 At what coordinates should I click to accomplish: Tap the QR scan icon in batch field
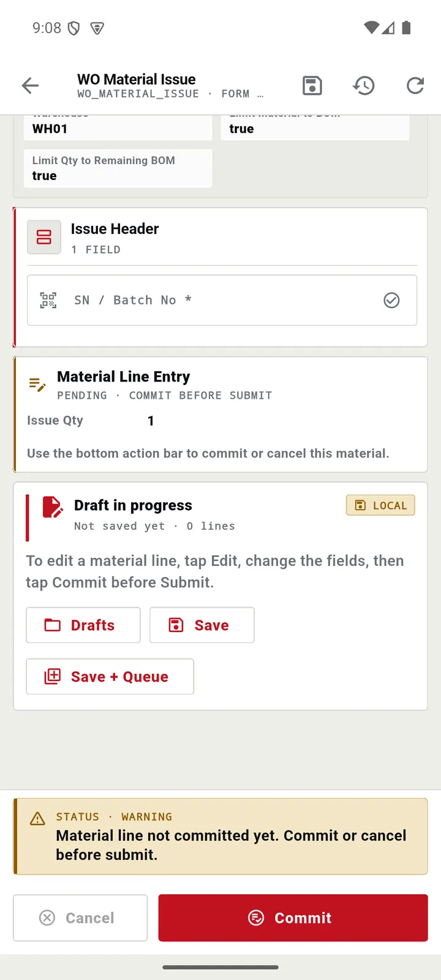[x=48, y=300]
